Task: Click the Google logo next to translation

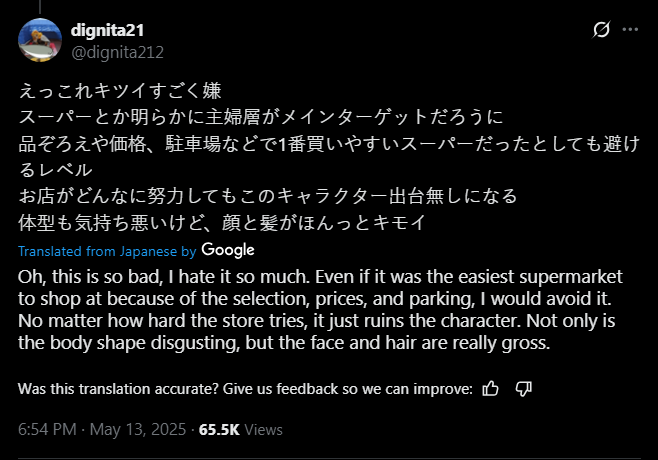Action: click(x=227, y=249)
